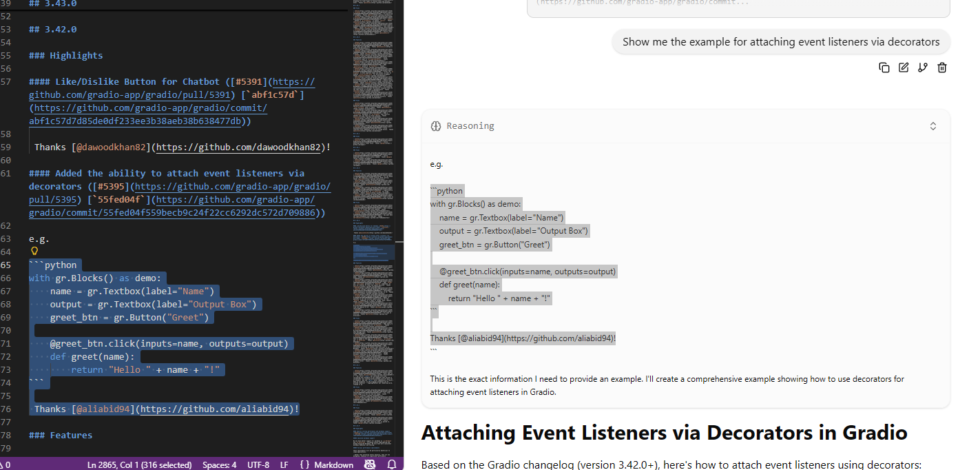The height and width of the screenshot is (470, 980).
Task: Click the warnings count in status bar
Action: click(6, 464)
